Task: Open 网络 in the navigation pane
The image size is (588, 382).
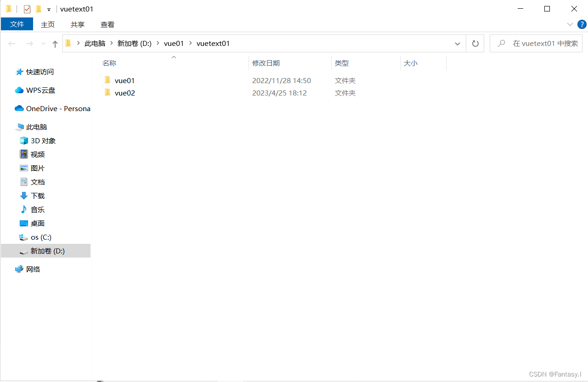Action: pyautogui.click(x=33, y=270)
